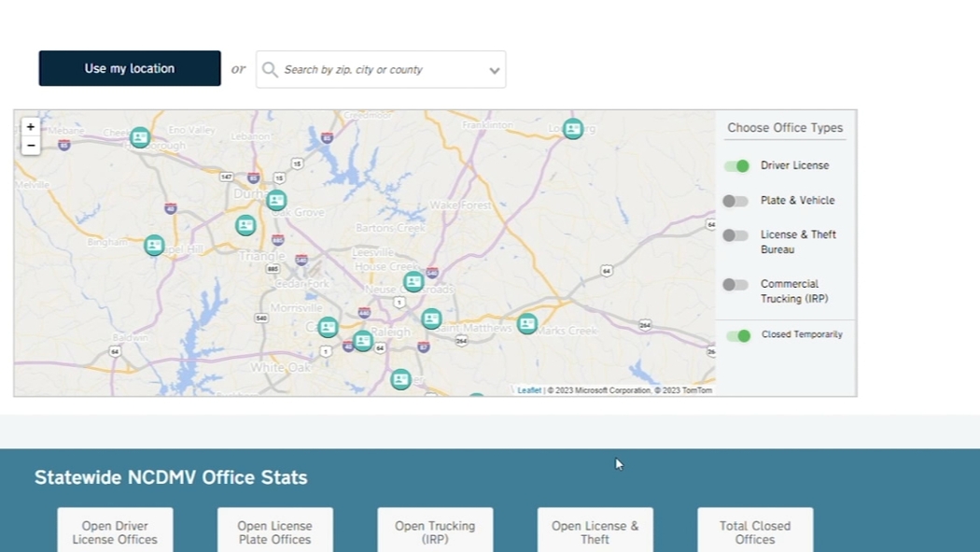Viewport: 980px width, 552px height.
Task: Enable the Plate & Vehicle toggle
Action: pos(735,201)
